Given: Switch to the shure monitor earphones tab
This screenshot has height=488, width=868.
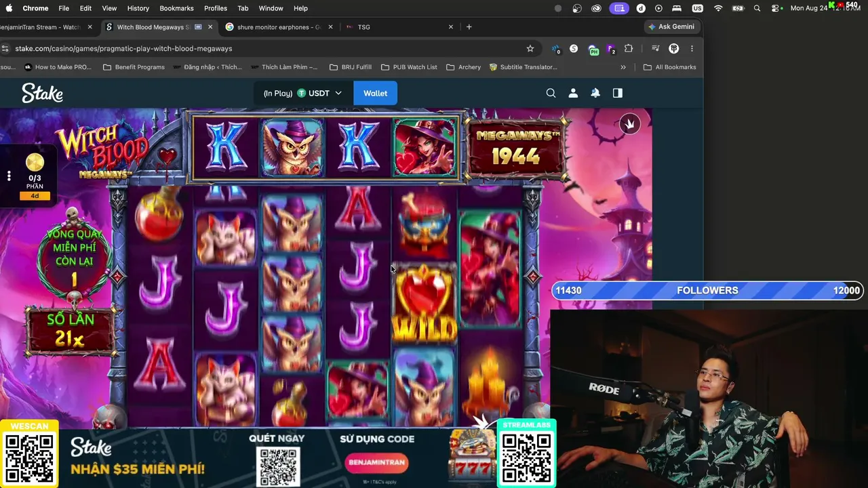Looking at the screenshot, I should click(x=278, y=27).
